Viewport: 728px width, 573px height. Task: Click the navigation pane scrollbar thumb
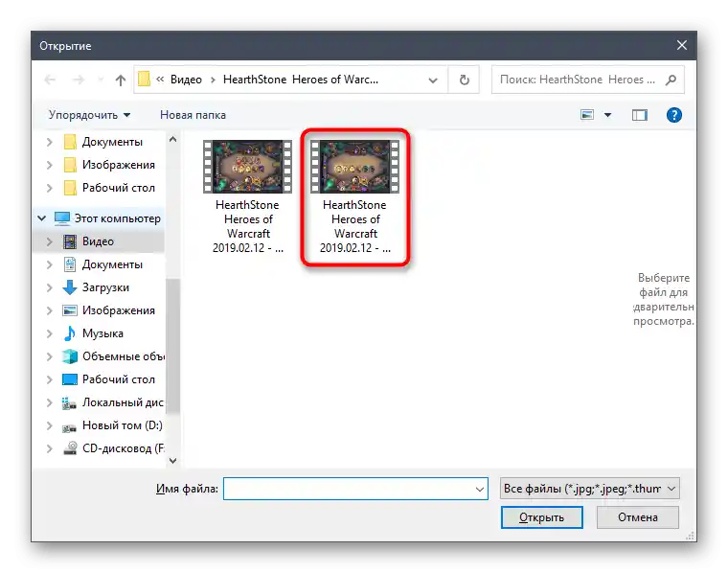172,346
